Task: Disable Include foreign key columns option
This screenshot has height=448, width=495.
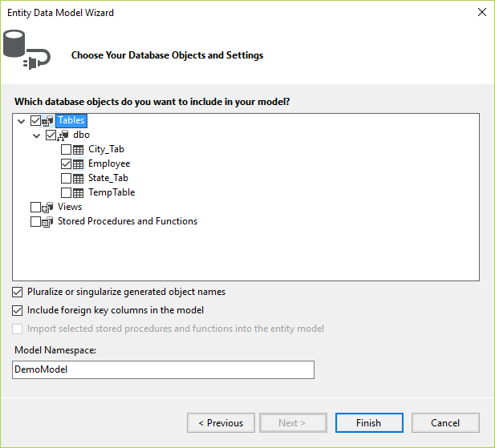Action: click(x=18, y=310)
